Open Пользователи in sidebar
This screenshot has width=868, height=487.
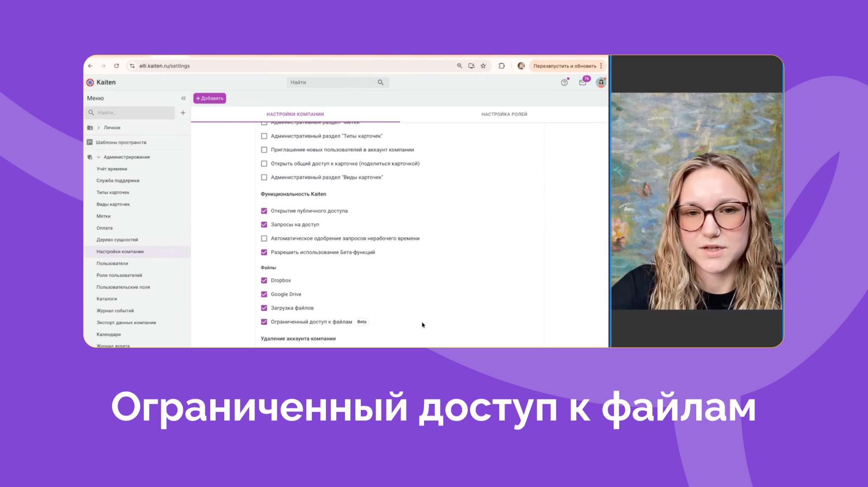[112, 263]
